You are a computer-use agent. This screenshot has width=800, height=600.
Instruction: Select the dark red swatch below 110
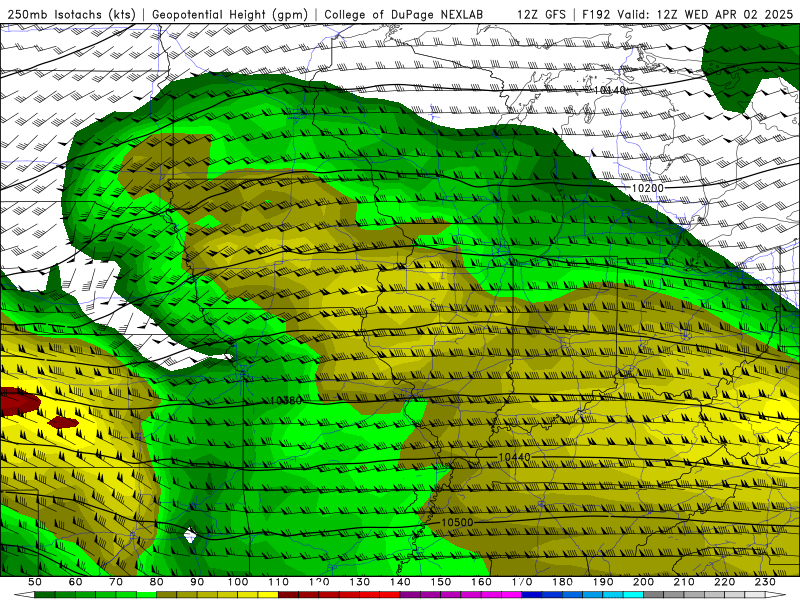click(288, 595)
